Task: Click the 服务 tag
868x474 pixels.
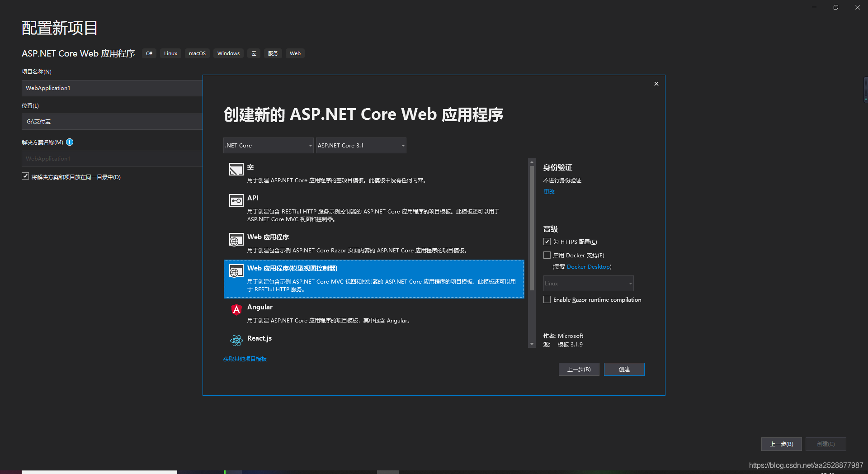Action: pos(273,53)
